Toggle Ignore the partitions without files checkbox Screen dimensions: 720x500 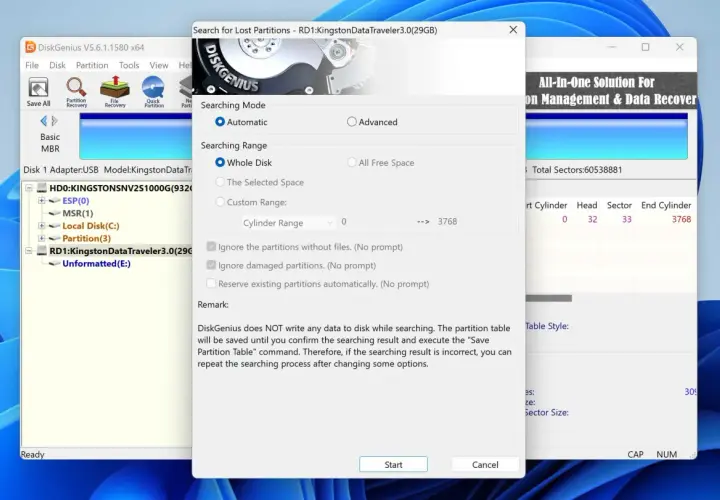(x=211, y=247)
